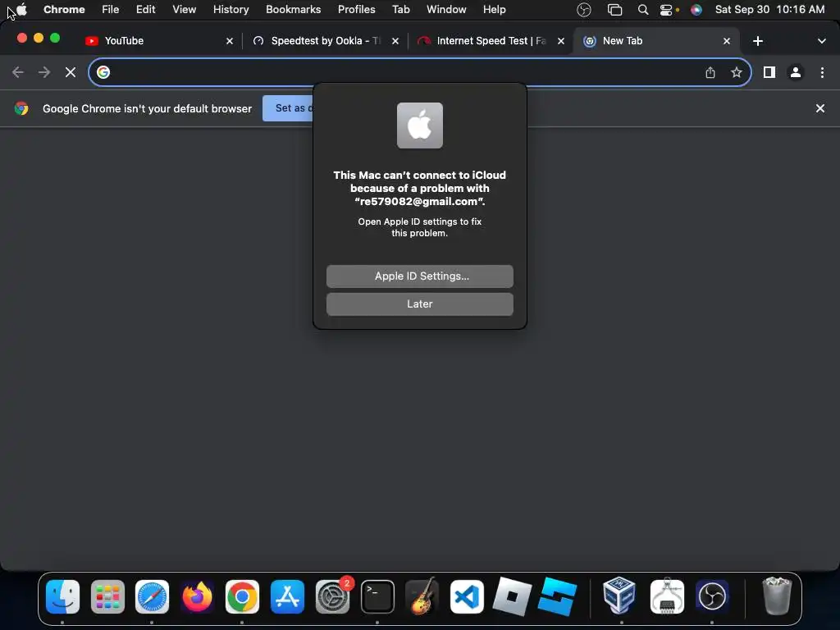Go forward to the next page
Viewport: 840px width, 630px height.
click(x=44, y=72)
